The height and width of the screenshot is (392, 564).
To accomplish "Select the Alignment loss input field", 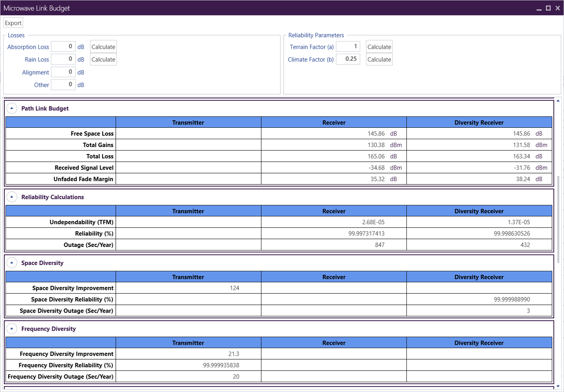I will point(63,72).
